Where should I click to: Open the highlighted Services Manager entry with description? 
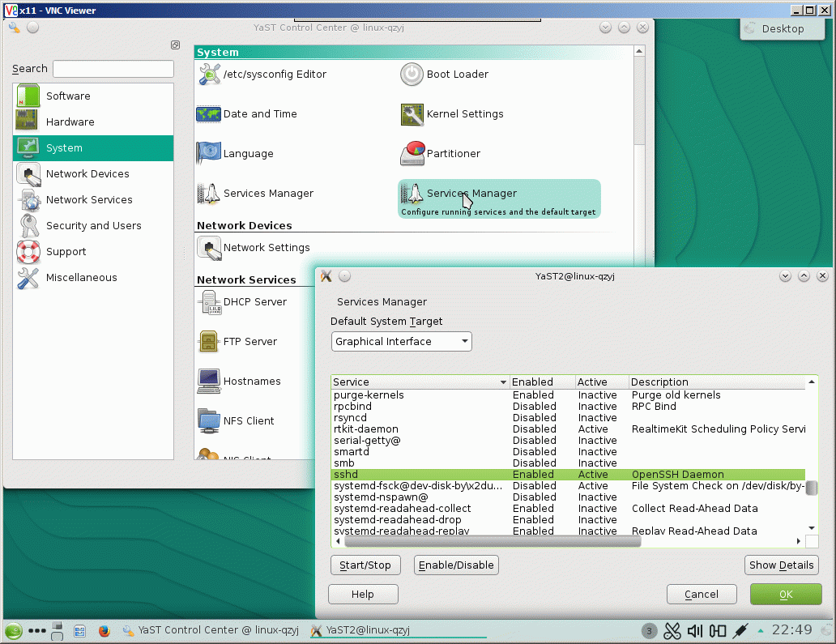[499, 198]
